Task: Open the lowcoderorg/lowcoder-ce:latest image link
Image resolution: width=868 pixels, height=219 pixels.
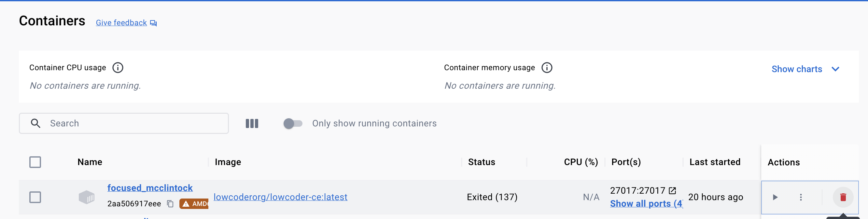Action: pos(280,197)
